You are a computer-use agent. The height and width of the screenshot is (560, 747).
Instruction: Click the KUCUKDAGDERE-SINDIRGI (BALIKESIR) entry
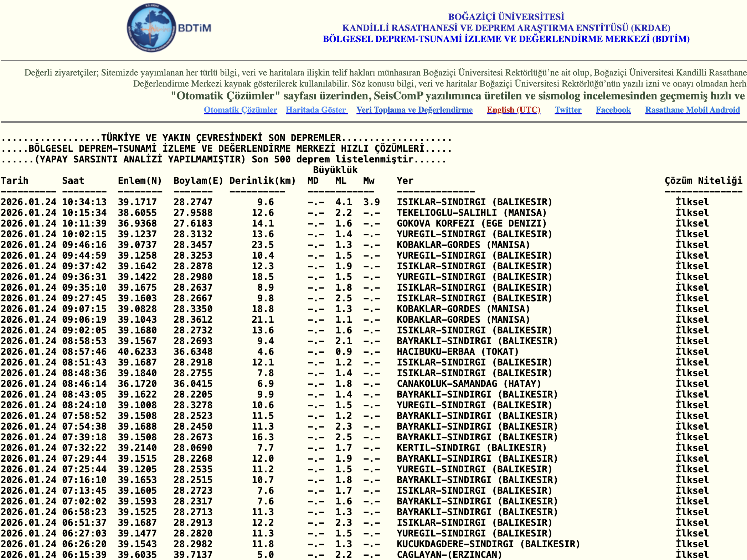point(488,544)
